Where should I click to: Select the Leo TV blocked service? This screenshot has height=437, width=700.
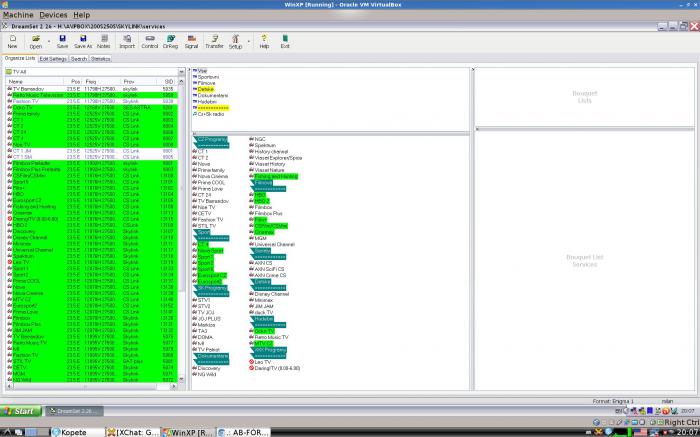pos(263,362)
